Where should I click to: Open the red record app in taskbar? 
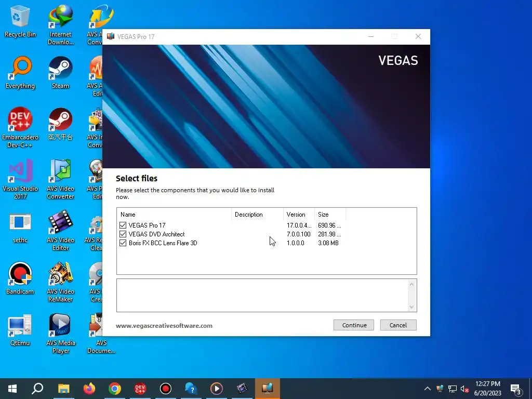click(x=166, y=389)
